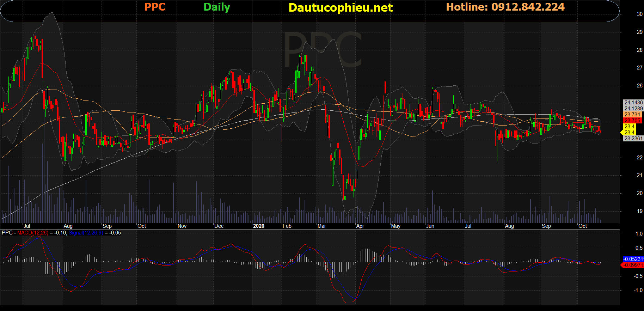
Task: Click the red 23.705 price tag
Action: (x=632, y=121)
